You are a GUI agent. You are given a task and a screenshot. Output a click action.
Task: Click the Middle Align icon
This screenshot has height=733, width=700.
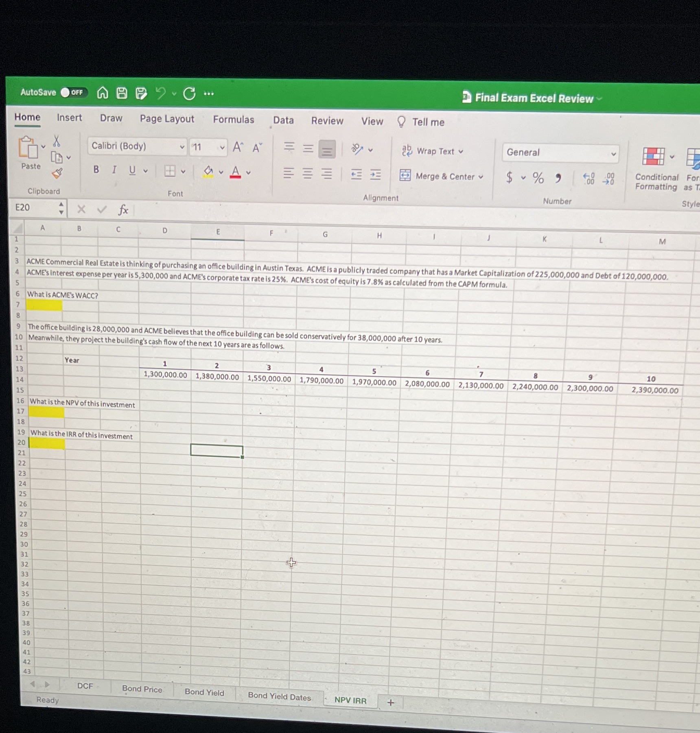point(308,148)
